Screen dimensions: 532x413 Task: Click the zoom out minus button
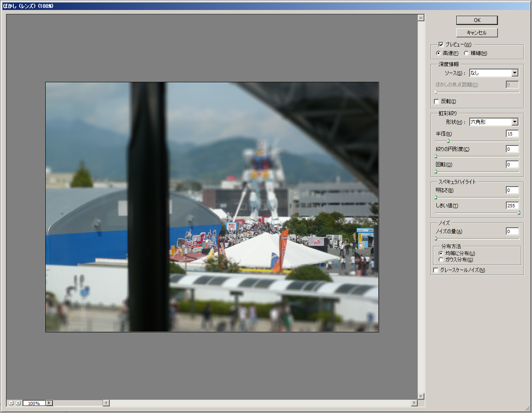11,403
